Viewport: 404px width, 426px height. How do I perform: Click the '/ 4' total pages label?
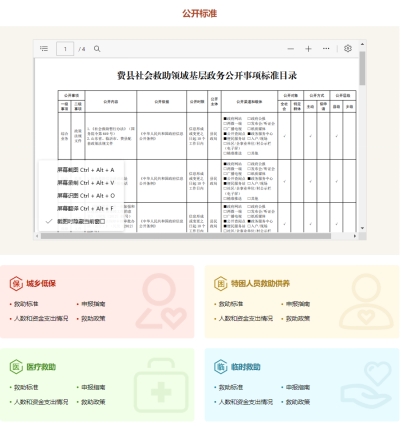tap(82, 49)
